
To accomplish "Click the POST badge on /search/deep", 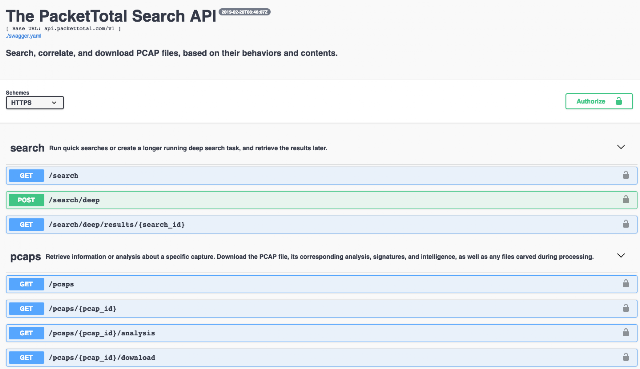I will click(26, 200).
